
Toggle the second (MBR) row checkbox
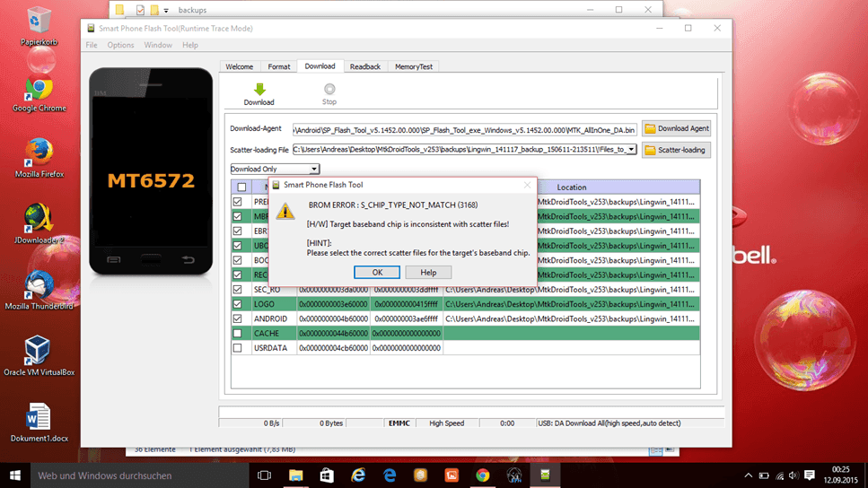point(238,216)
